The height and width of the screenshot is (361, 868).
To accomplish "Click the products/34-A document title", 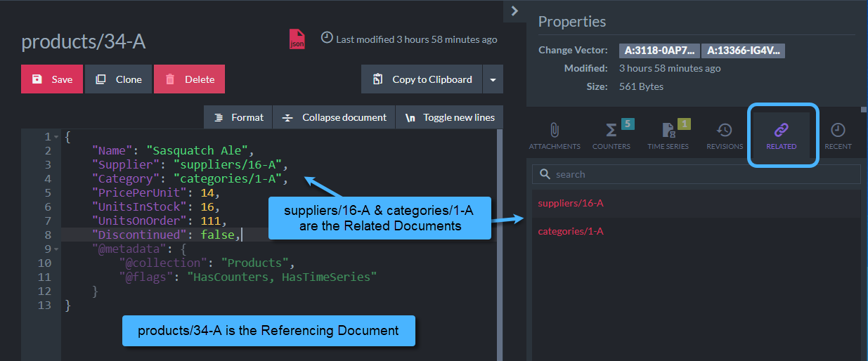I will 84,41.
